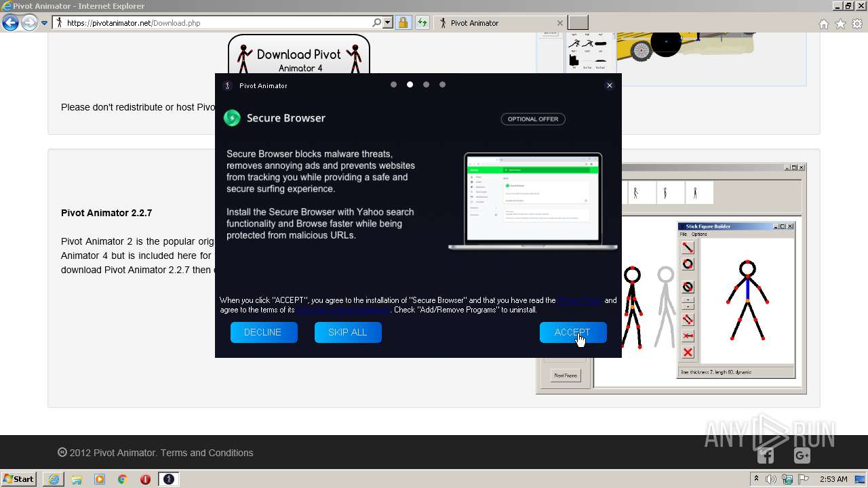
Task: Open the Terms and Conditions footer link
Action: point(207,453)
